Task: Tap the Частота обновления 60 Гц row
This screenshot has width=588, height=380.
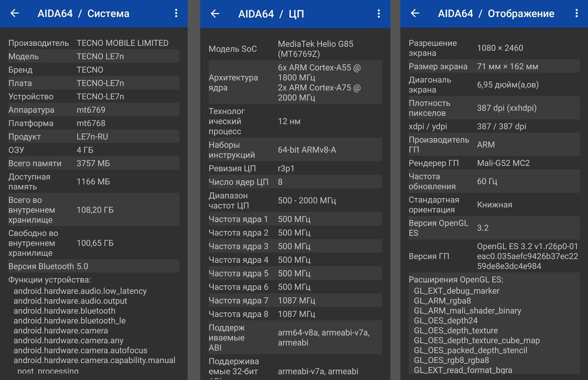Action: (494, 181)
